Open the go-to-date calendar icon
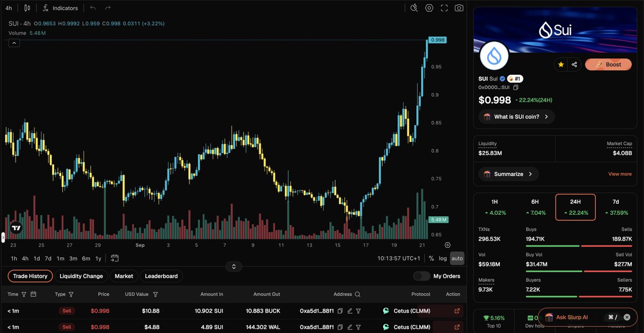 [x=114, y=258]
